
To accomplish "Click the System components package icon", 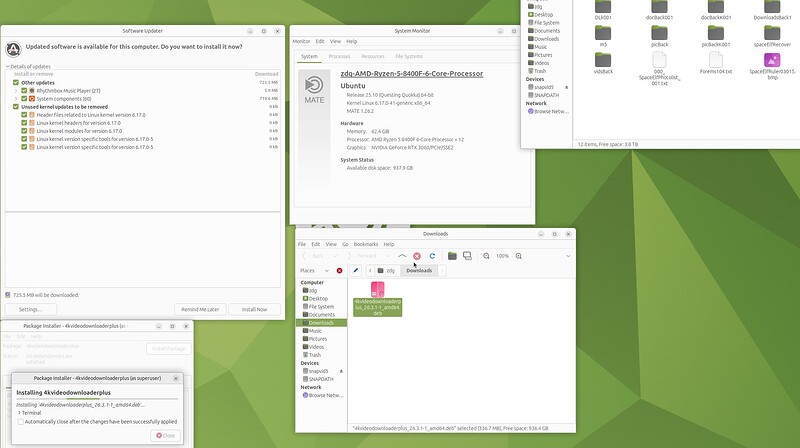I will point(32,98).
